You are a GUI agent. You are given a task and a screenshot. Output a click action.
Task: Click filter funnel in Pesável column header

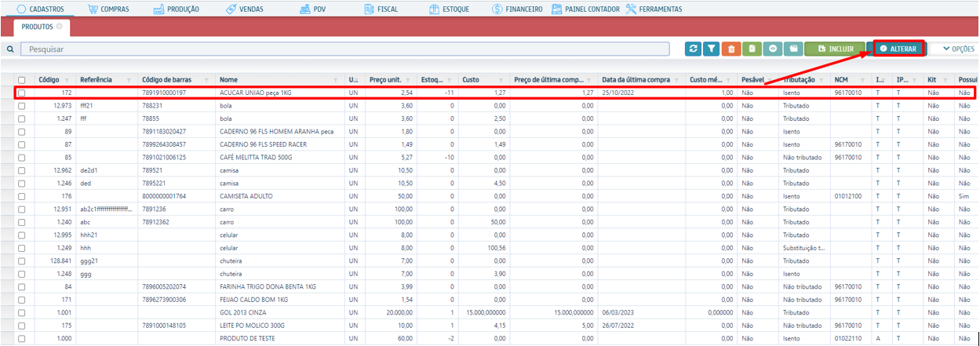[x=771, y=80]
